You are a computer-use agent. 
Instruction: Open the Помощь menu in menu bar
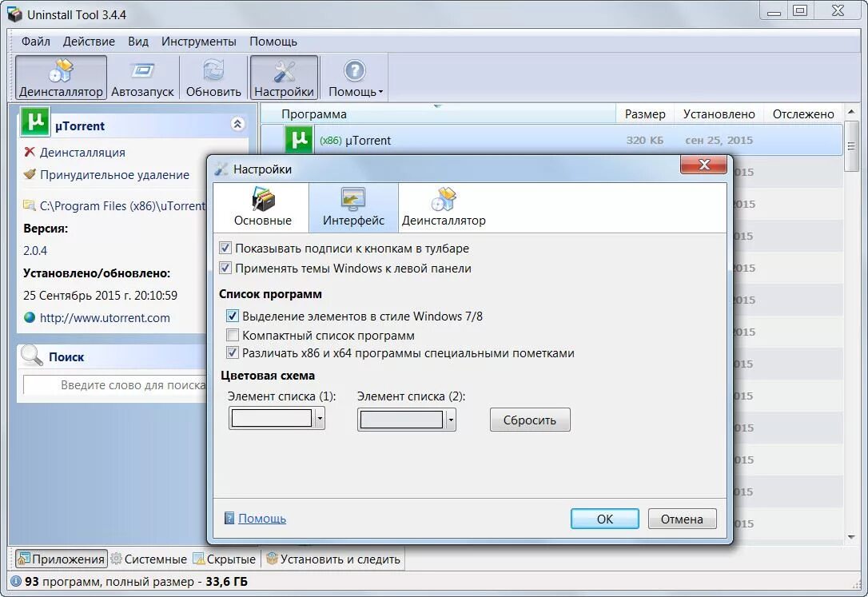[x=273, y=42]
